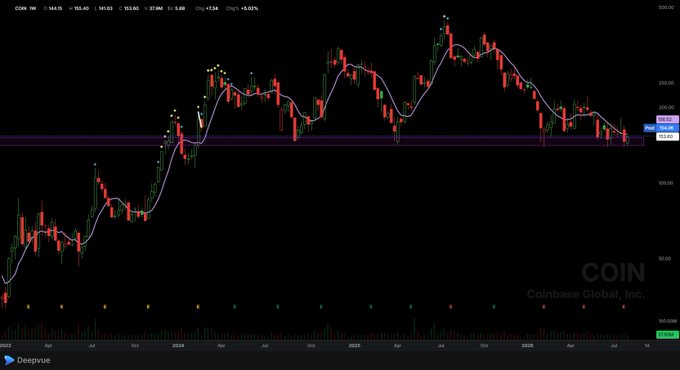Click the Chg +7.34 value
The width and height of the screenshot is (680, 370).
pyautogui.click(x=212, y=8)
